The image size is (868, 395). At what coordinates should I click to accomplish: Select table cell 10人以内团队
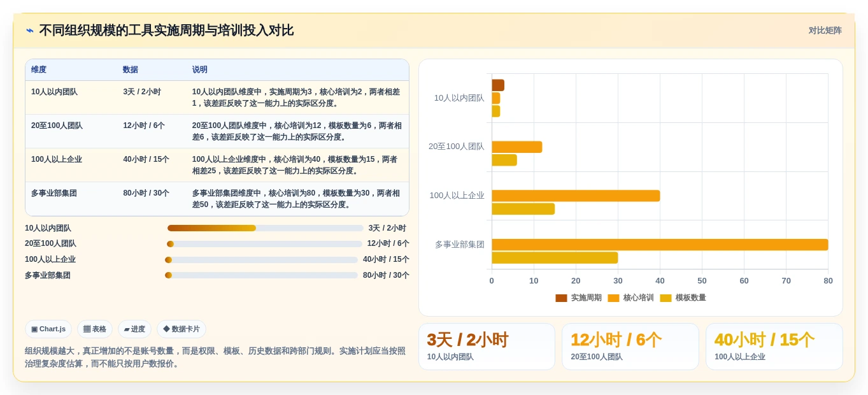tap(54, 92)
